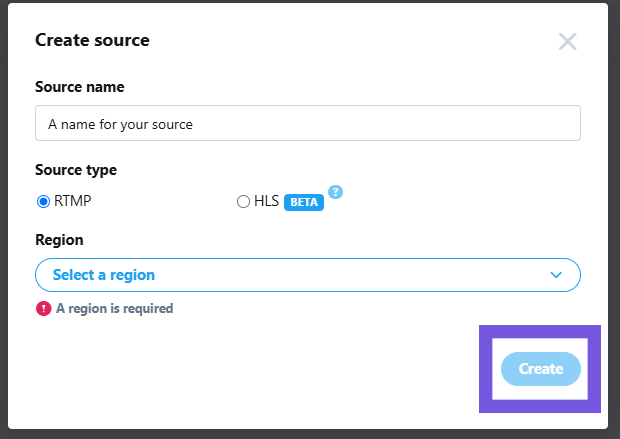
Task: Click the Source name field label
Action: tap(80, 87)
